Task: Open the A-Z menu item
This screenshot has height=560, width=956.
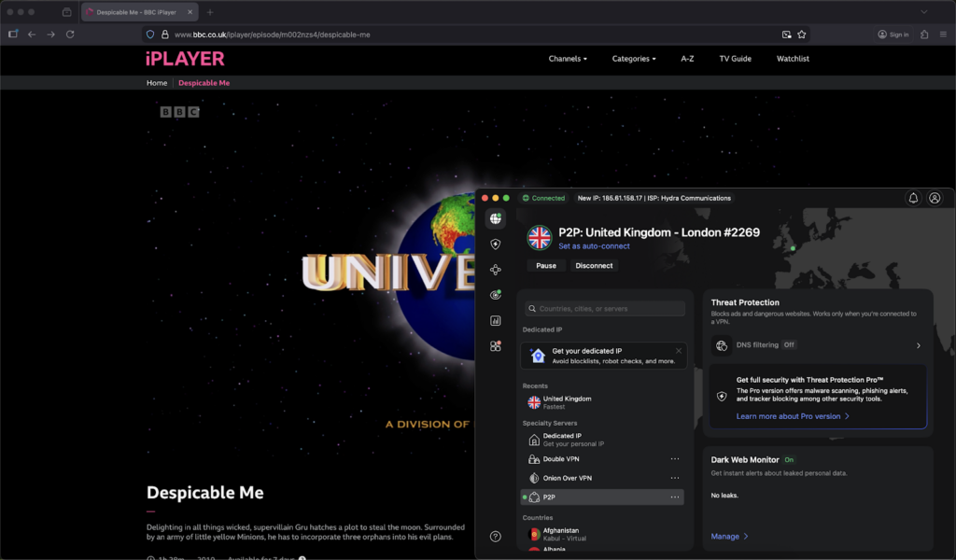Action: click(x=687, y=59)
